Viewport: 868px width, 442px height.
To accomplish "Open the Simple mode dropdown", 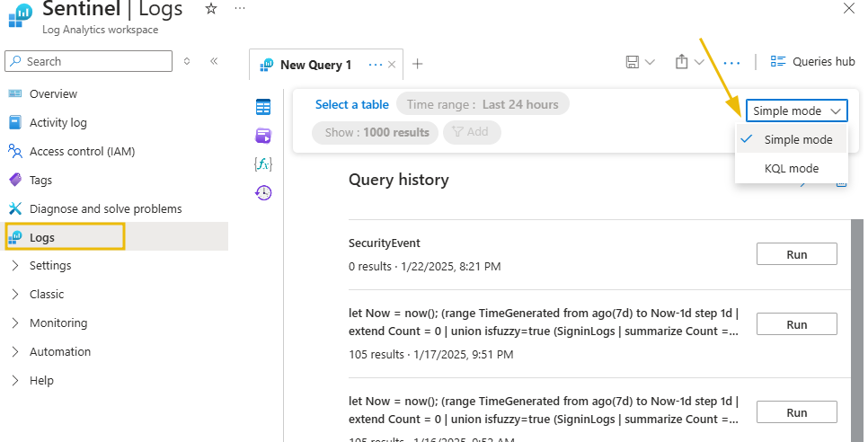I will [797, 110].
